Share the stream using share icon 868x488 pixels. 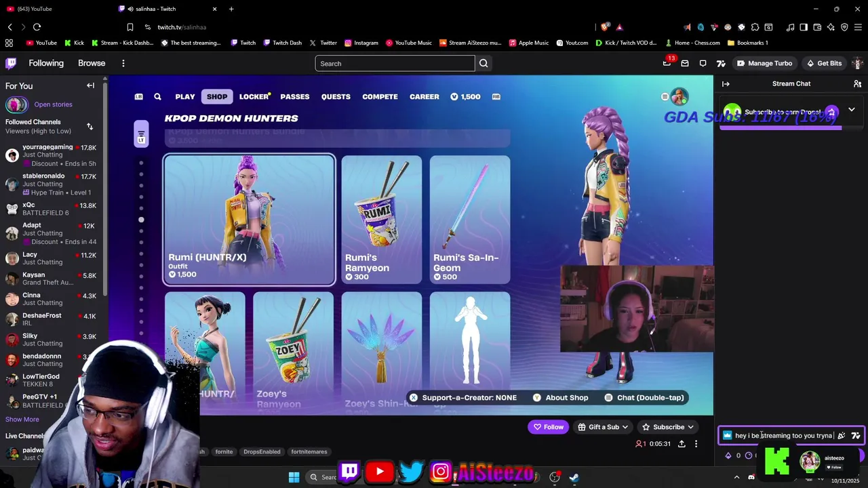point(682,444)
